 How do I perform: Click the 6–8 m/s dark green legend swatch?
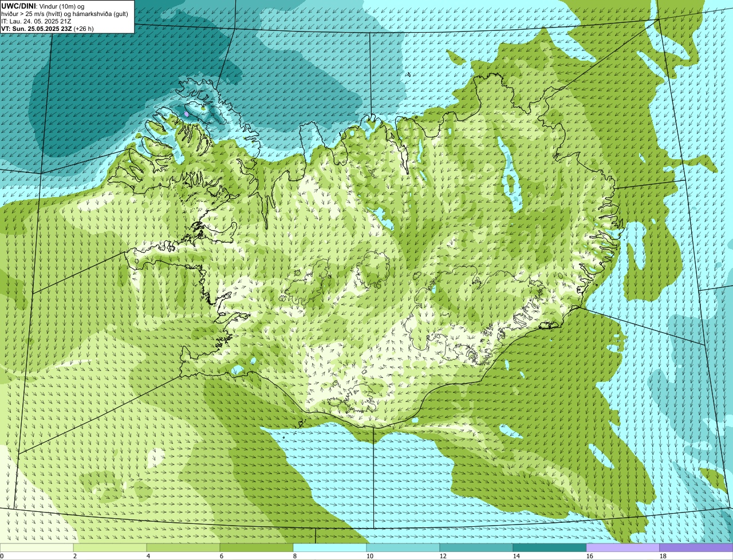[257, 547]
